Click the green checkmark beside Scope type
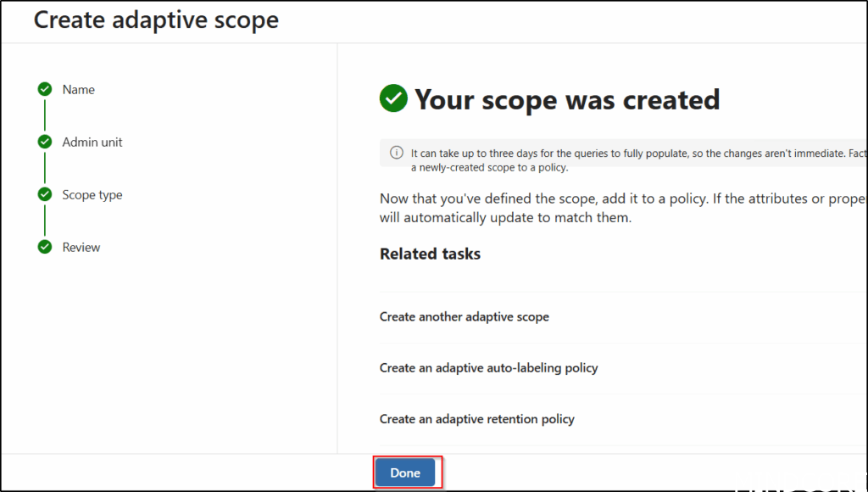868x492 pixels. (45, 195)
